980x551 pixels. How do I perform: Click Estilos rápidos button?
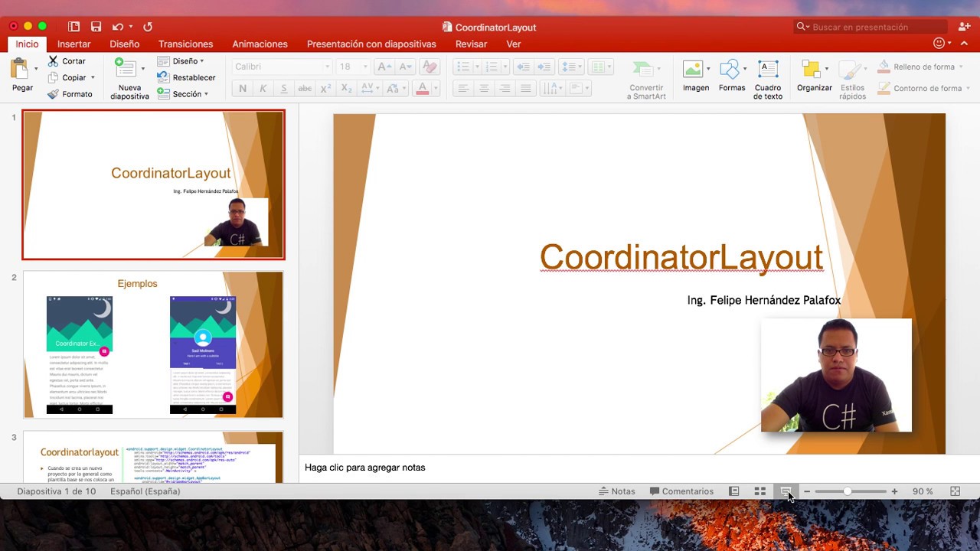852,80
